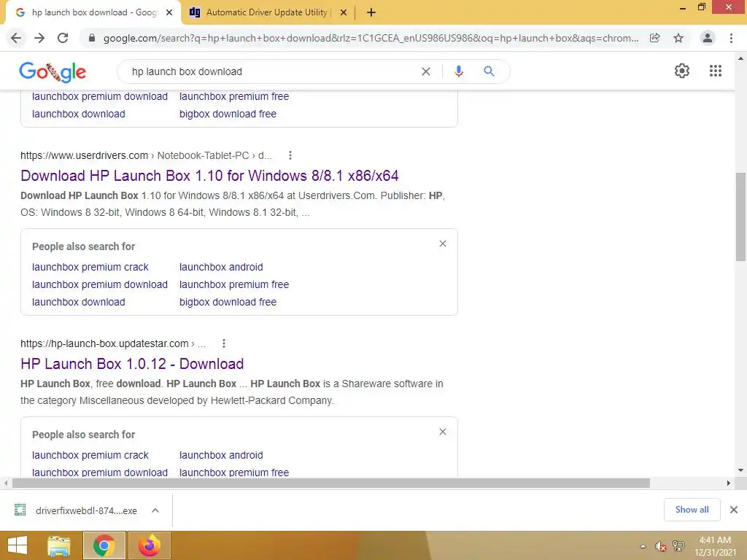Click the userdrivers.com URL breadcrumb

pyautogui.click(x=146, y=156)
